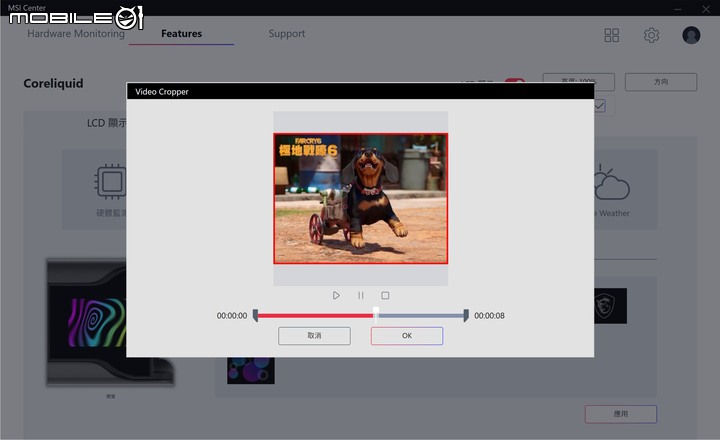Click the Far Cry 6 video crop frame
720x440 pixels.
coord(360,198)
